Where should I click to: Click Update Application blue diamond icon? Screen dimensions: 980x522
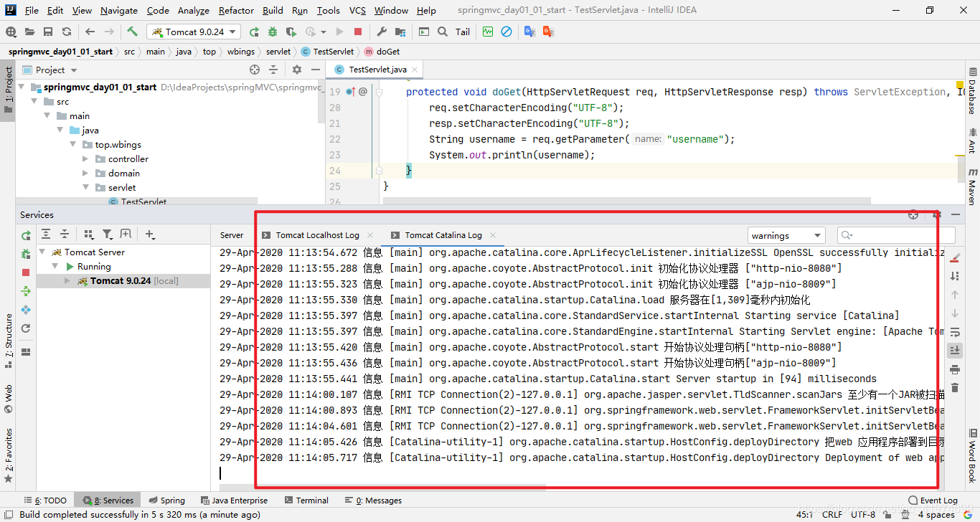[26, 310]
